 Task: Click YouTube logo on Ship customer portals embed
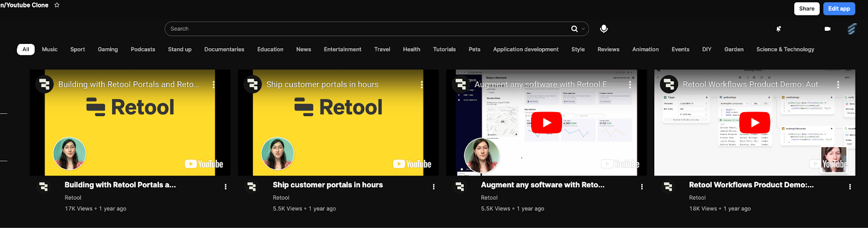click(412, 164)
